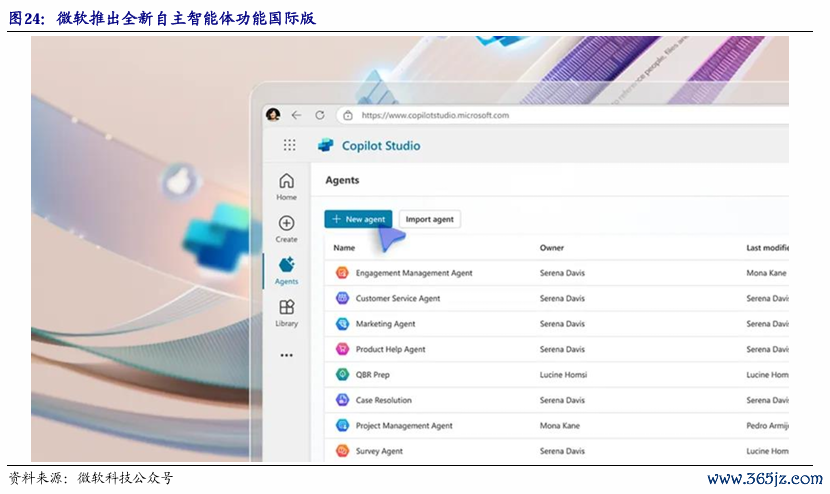Click Engagement Management Agent icon
The width and height of the screenshot is (830, 494).
342,273
